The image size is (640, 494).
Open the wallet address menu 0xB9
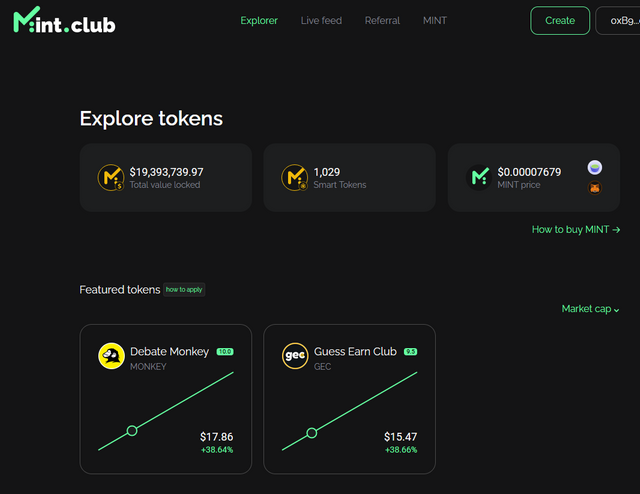coord(617,20)
